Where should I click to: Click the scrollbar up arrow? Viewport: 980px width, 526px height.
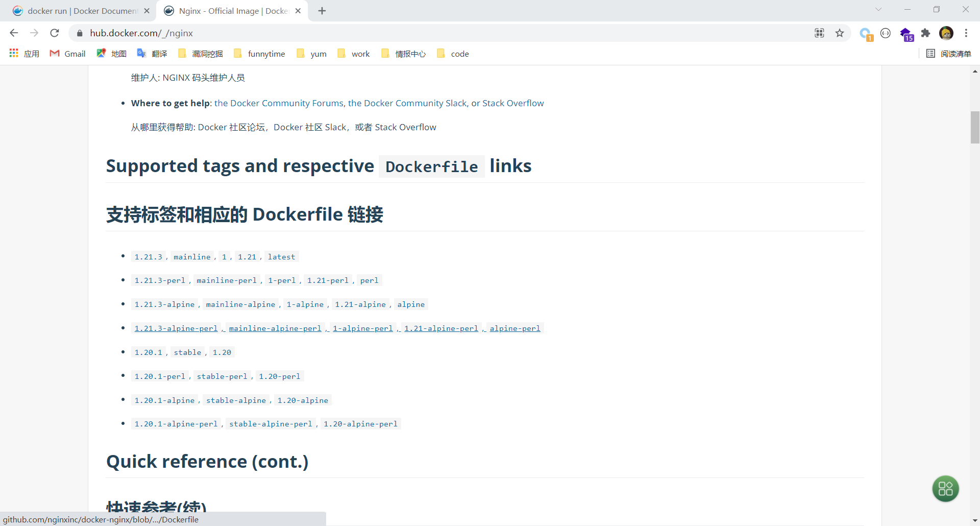tap(975, 71)
